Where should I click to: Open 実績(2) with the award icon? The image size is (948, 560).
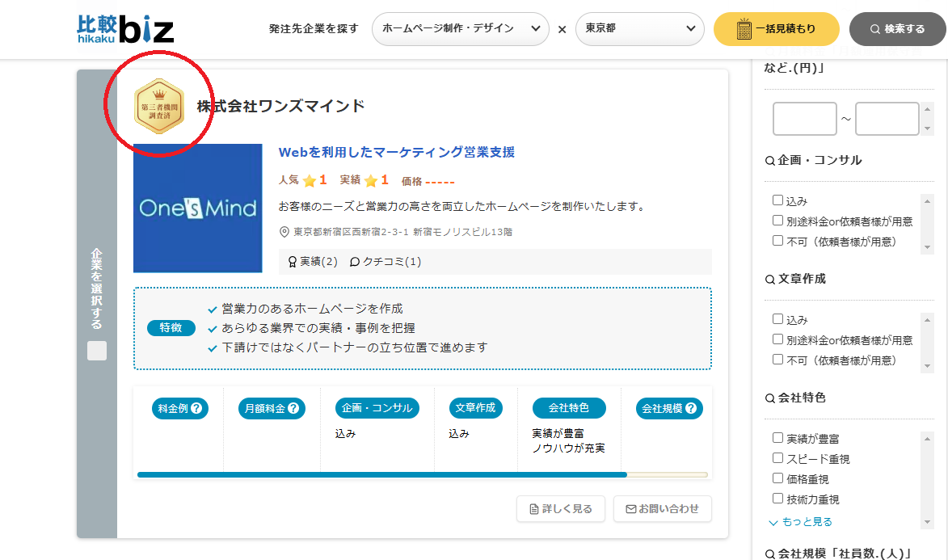(313, 262)
